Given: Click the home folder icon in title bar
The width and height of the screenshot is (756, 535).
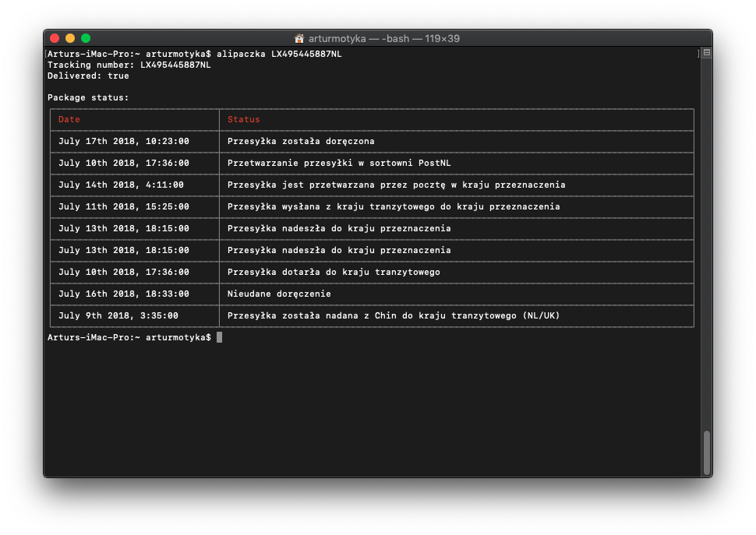Looking at the screenshot, I should pos(299,38).
